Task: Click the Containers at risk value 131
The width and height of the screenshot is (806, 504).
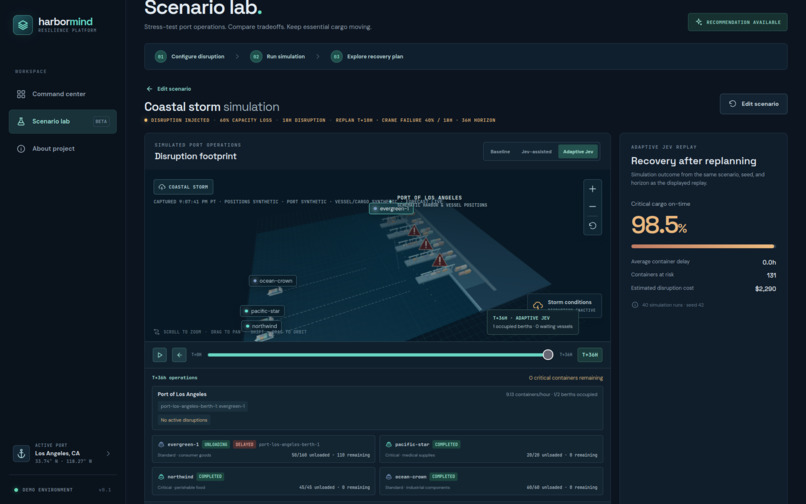Action: point(771,276)
